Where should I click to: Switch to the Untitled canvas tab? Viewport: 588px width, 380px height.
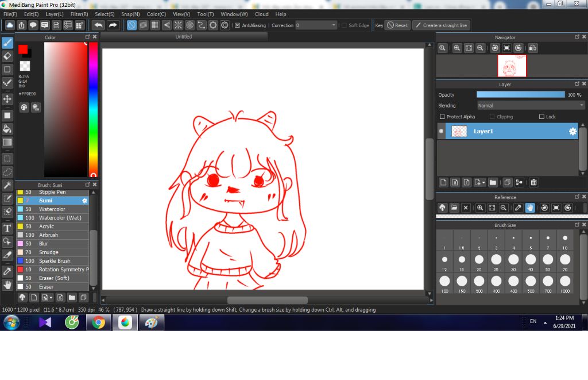(x=184, y=37)
